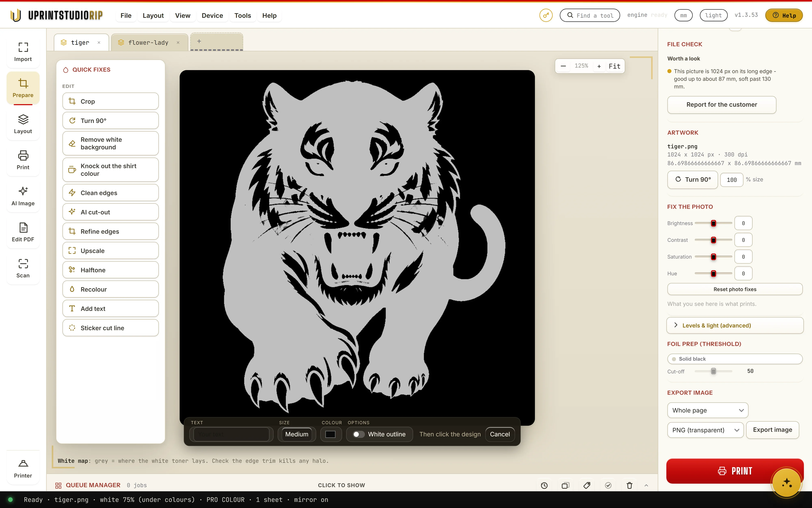Open the Whole page export dropdown
Screen dimensions: 812x508
point(708,410)
